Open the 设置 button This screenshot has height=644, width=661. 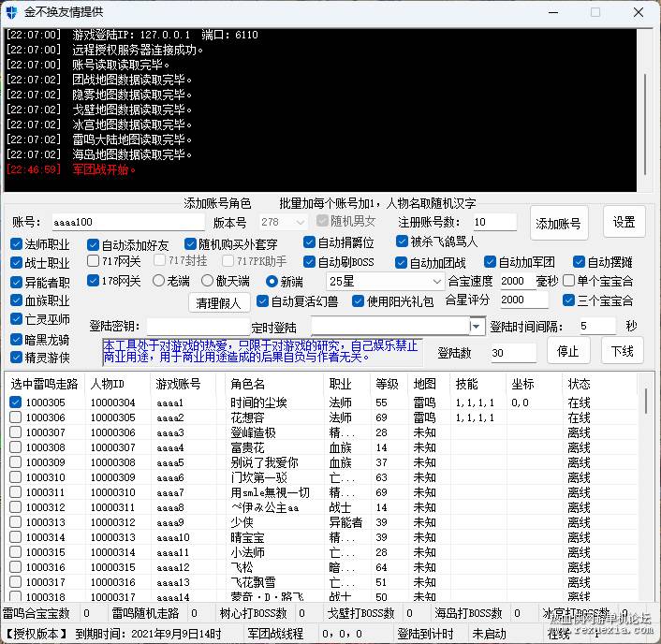click(624, 222)
